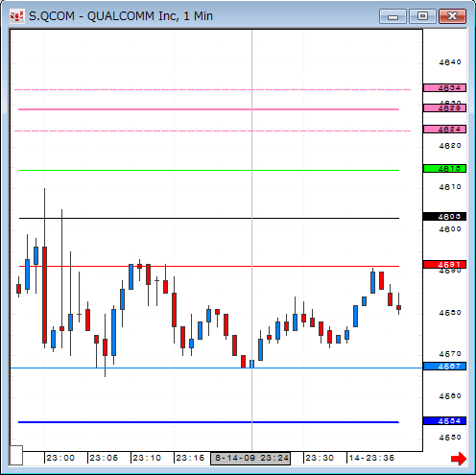The height and width of the screenshot is (475, 476).
Task: Click the 23:30 time axis marker
Action: pyautogui.click(x=320, y=458)
